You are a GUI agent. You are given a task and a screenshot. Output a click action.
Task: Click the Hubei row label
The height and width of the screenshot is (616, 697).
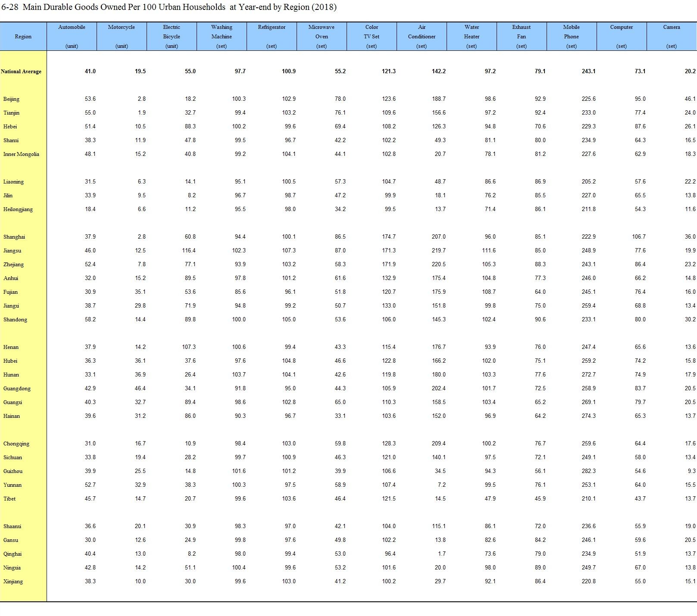(10, 361)
